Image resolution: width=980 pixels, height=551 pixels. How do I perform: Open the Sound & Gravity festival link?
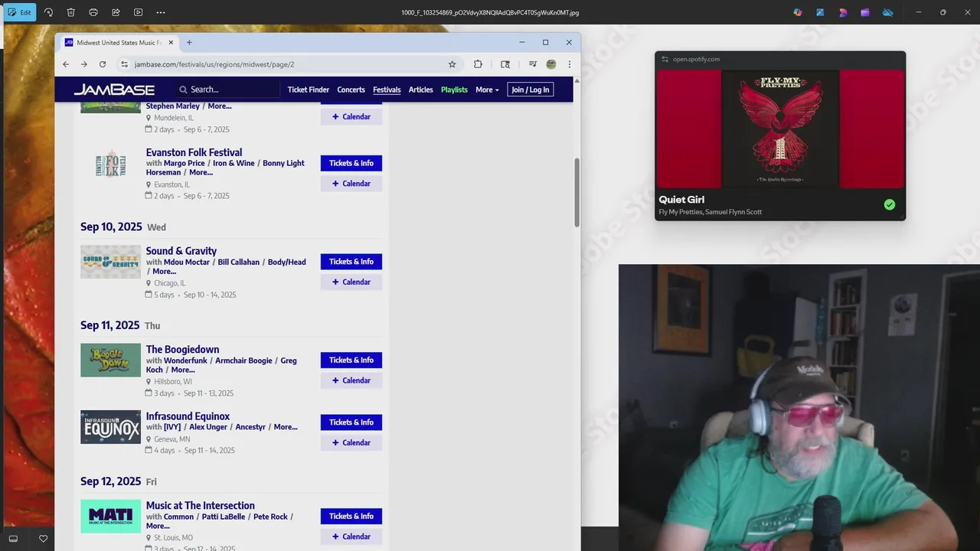click(x=181, y=251)
